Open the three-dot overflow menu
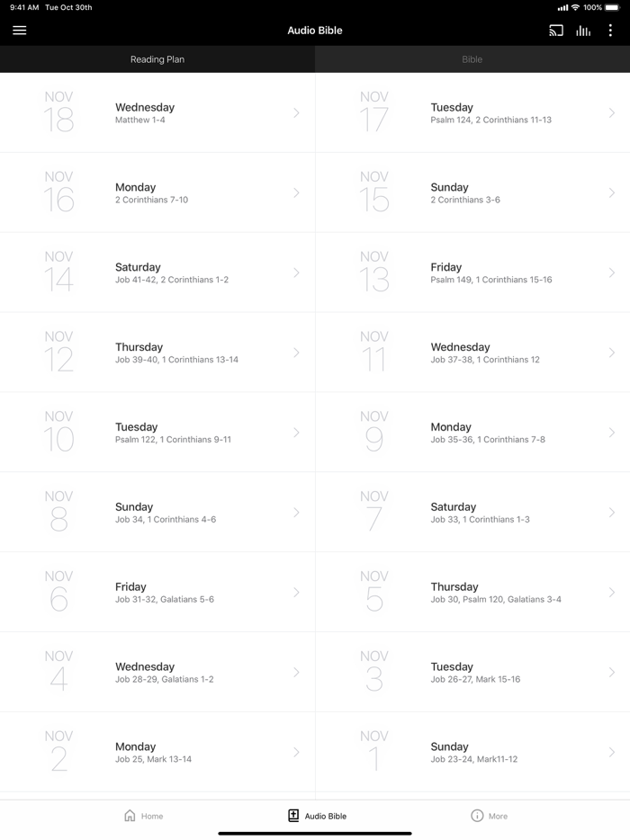Image resolution: width=630 pixels, height=840 pixels. click(610, 31)
